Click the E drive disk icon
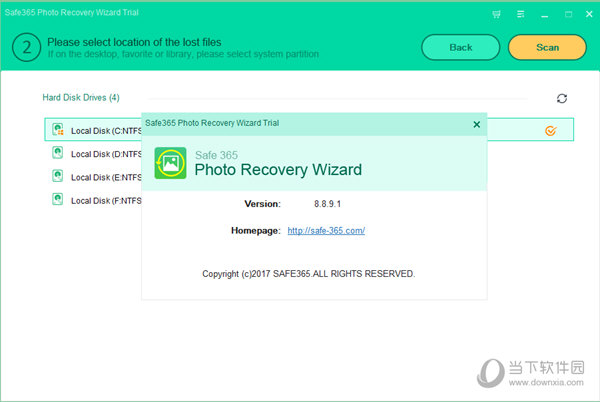 tap(57, 176)
